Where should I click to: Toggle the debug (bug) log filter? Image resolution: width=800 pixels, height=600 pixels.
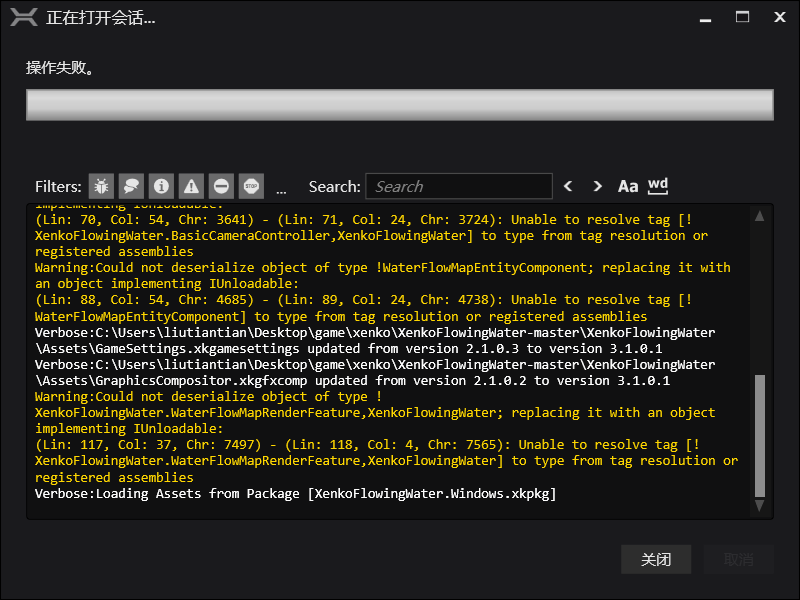[x=101, y=186]
